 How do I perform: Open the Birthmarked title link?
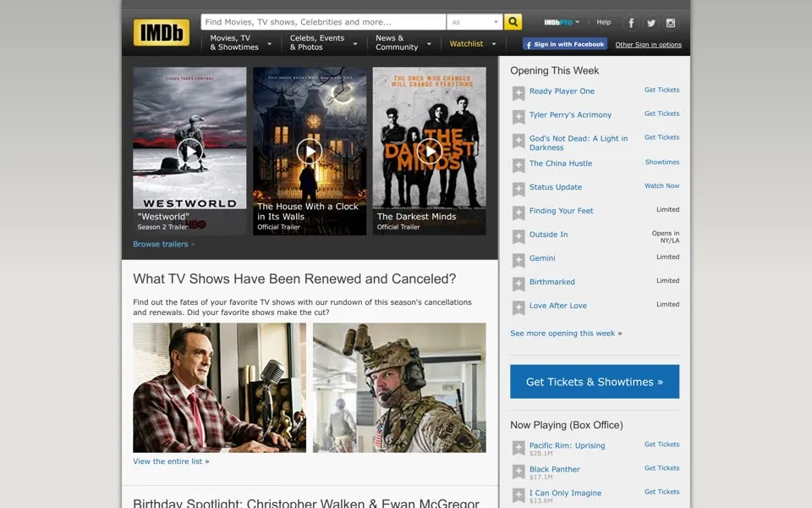pos(552,282)
